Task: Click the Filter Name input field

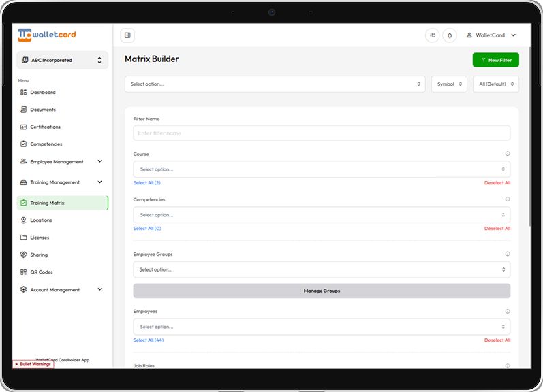Action: (x=322, y=133)
